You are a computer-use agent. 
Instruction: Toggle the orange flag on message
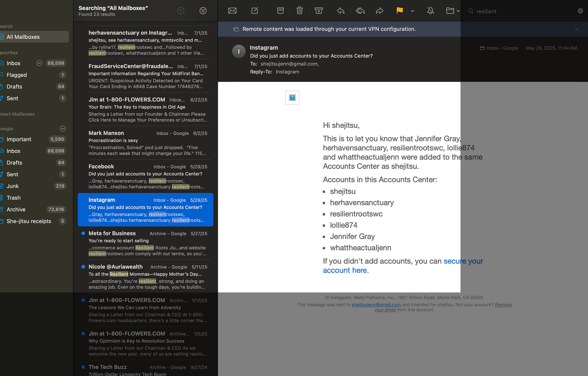pyautogui.click(x=399, y=11)
